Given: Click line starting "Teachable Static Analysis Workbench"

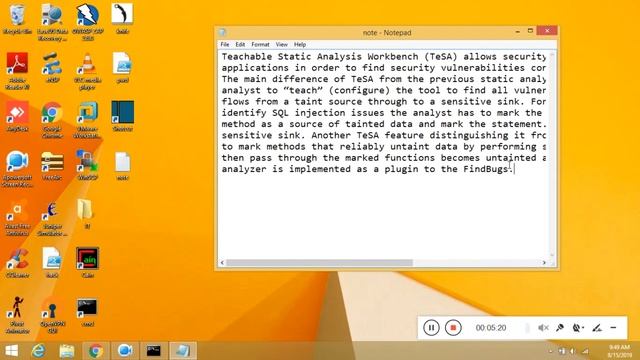Looking at the screenshot, I should (384, 57).
